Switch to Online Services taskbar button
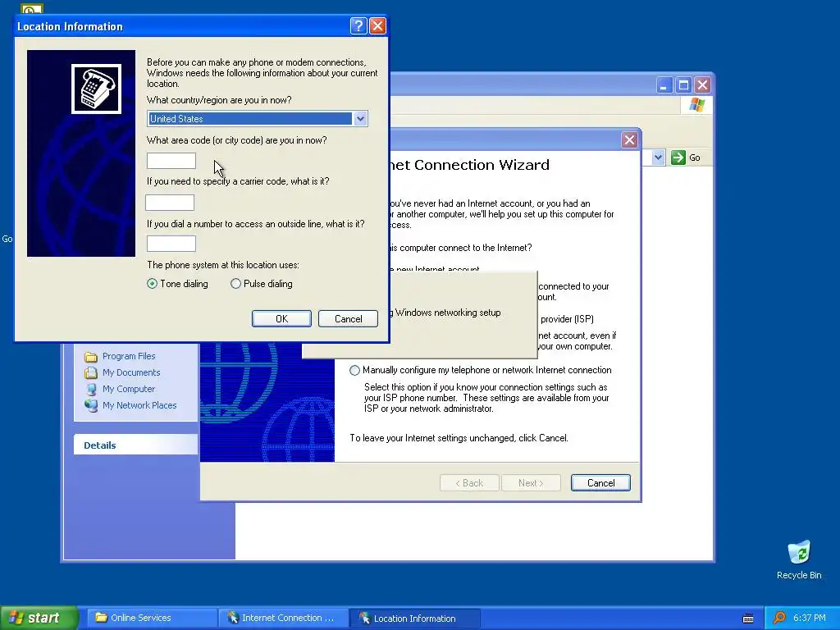 [x=151, y=618]
